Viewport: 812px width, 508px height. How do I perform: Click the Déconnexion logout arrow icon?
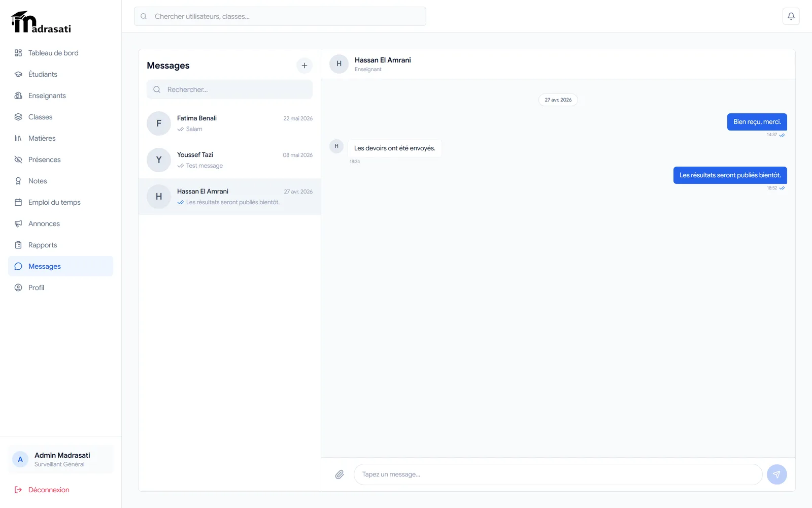[x=18, y=490]
